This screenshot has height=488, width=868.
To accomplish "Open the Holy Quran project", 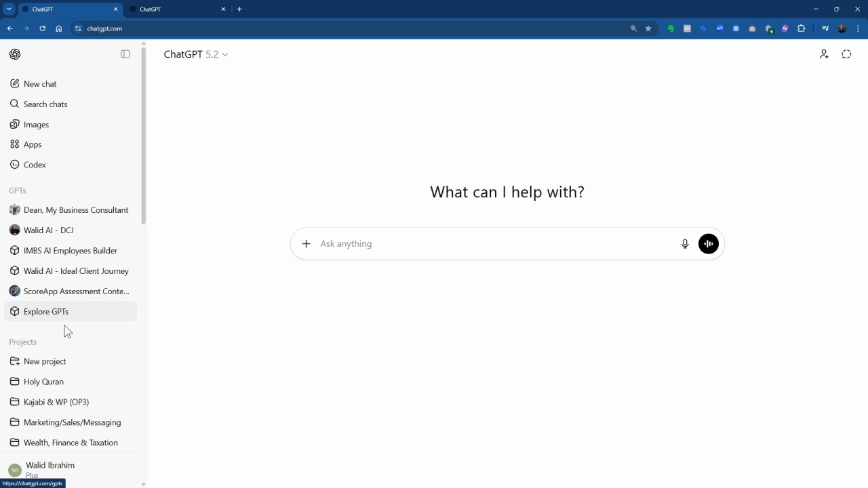I will [43, 382].
